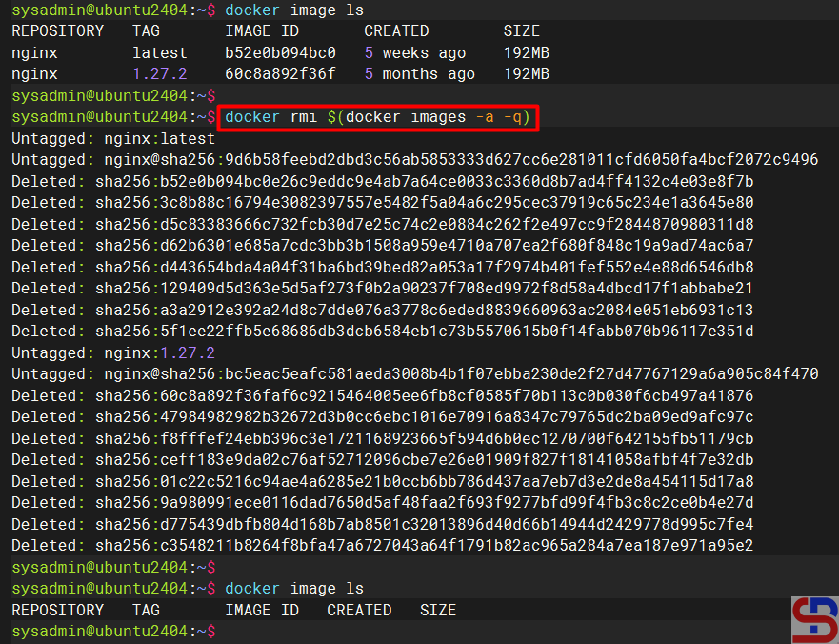Click the Deleted sha256:b52e0b094bc0 line
The height and width of the screenshot is (644, 839).
click(x=382, y=181)
